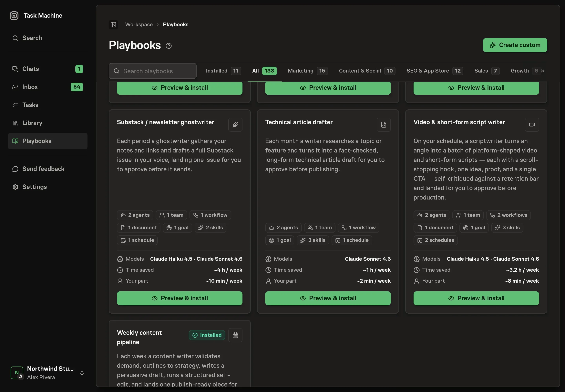The image size is (565, 392).
Task: Click the Your part person icon on Video card
Action: (416, 281)
